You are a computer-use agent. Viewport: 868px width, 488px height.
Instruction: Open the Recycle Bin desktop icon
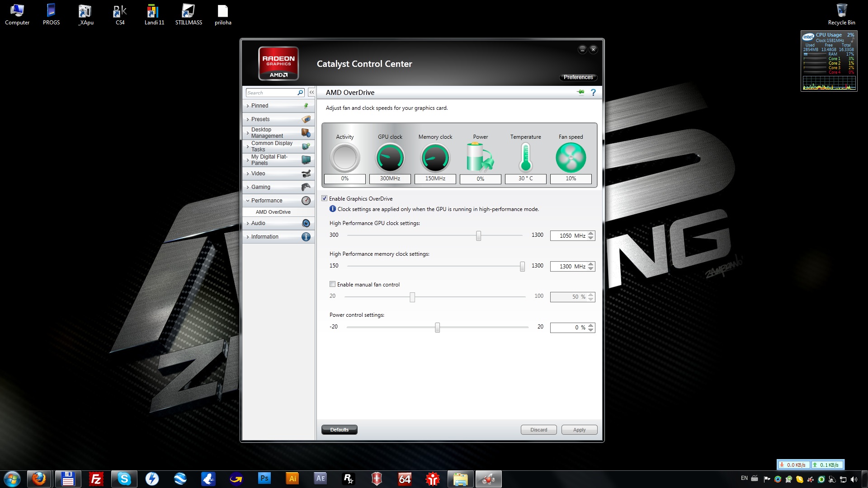tap(841, 14)
